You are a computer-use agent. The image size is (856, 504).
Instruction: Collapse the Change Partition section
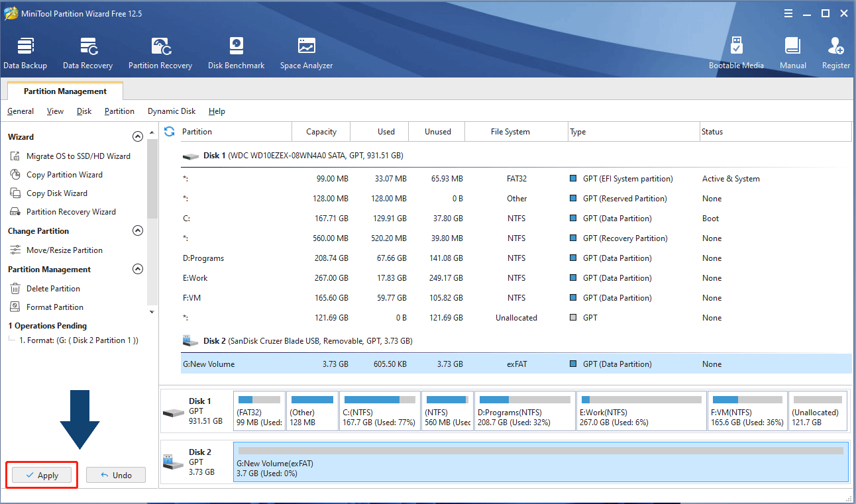[138, 231]
